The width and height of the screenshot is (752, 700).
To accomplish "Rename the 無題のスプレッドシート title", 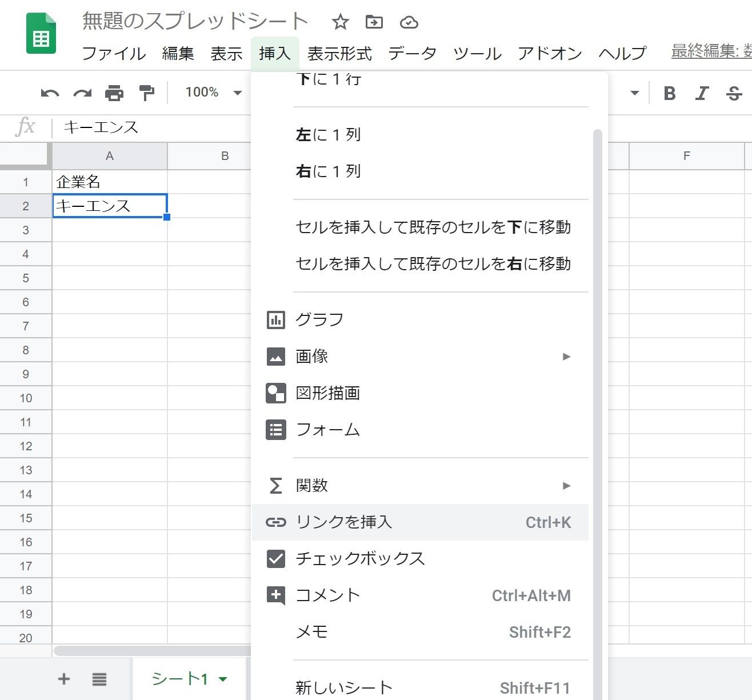I will 195,21.
